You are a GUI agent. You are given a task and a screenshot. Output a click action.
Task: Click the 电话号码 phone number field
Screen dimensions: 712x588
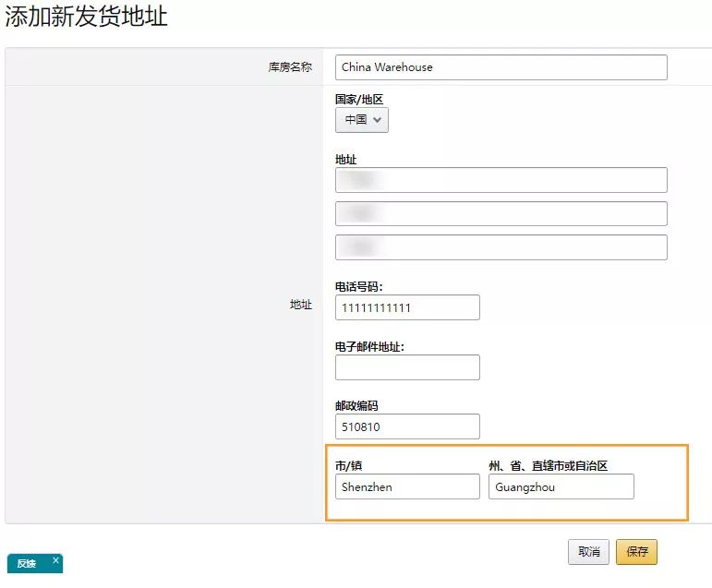[x=407, y=307]
